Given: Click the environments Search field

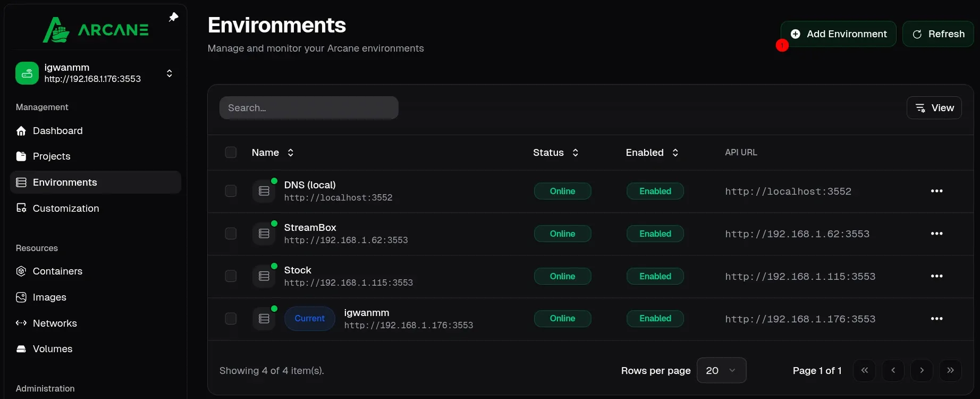Looking at the screenshot, I should point(309,108).
